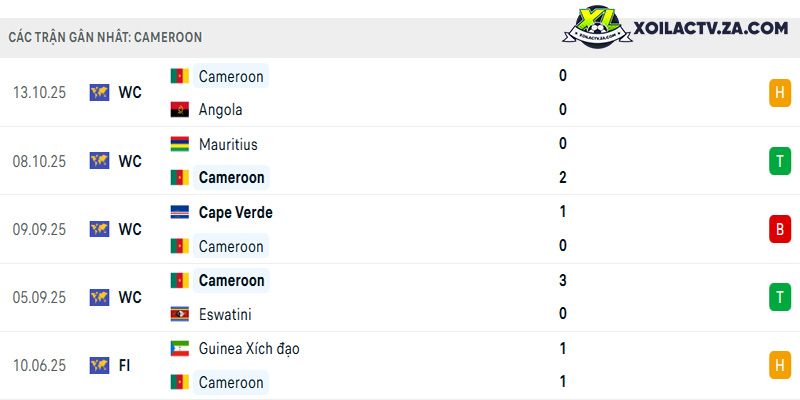Click the Cape Verde flag icon
Viewport: 800px width, 400px height.
click(x=180, y=212)
